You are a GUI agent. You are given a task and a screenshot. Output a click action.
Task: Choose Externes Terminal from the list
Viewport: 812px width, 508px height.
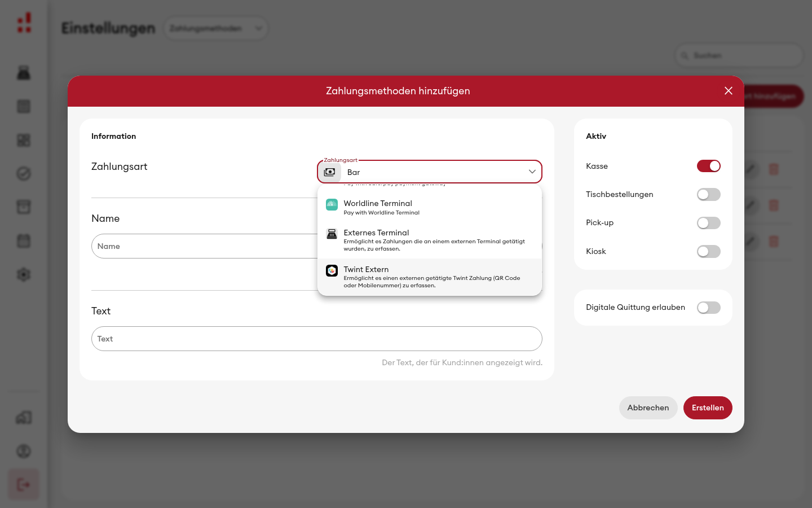pyautogui.click(x=430, y=240)
